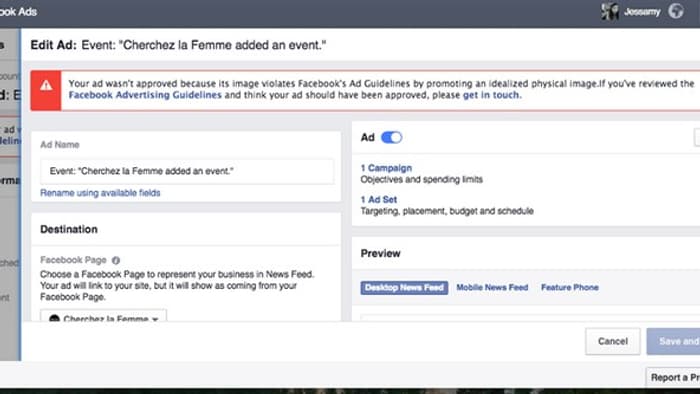This screenshot has height=394, width=700.
Task: Switch to Desktop News Feed preview
Action: pos(404,287)
